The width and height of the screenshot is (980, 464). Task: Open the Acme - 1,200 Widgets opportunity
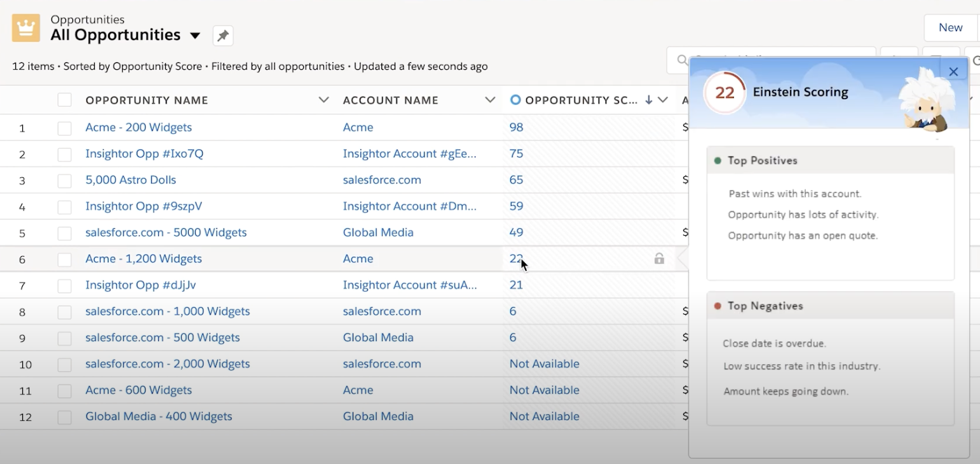[144, 259]
